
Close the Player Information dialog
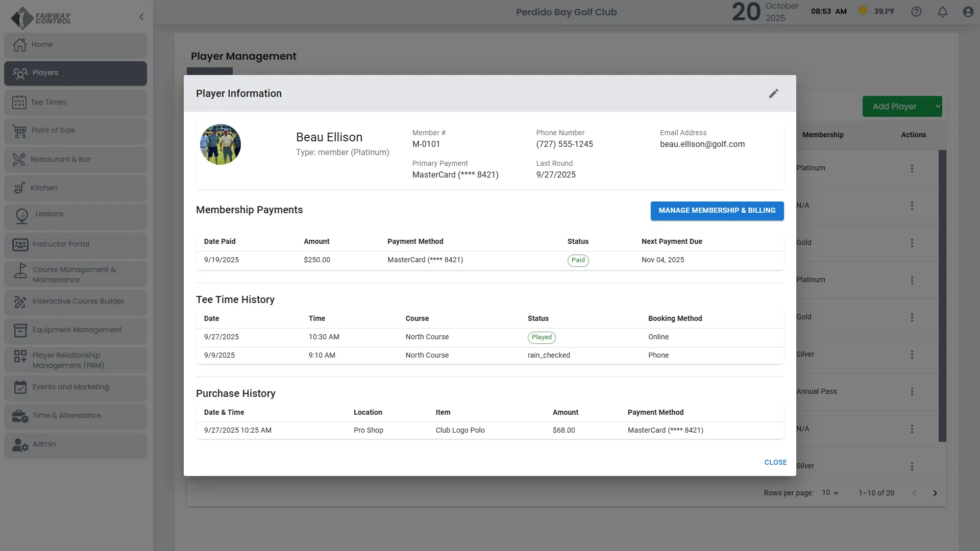click(x=775, y=462)
